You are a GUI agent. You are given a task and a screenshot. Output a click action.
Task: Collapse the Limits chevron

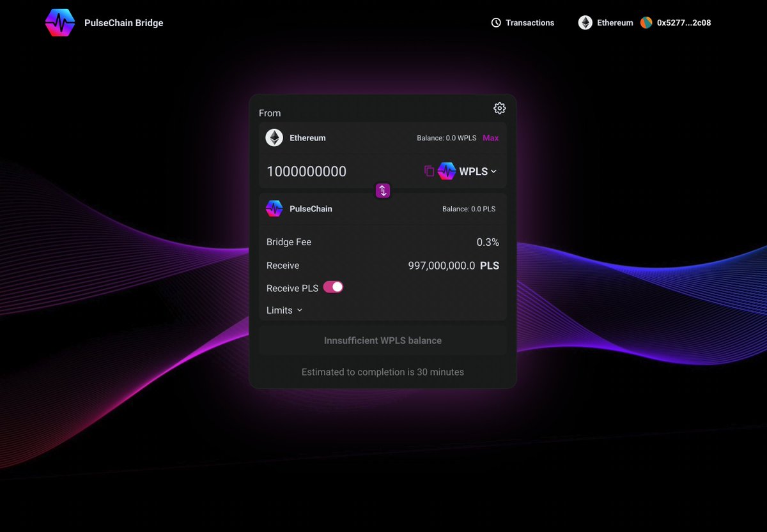point(300,310)
